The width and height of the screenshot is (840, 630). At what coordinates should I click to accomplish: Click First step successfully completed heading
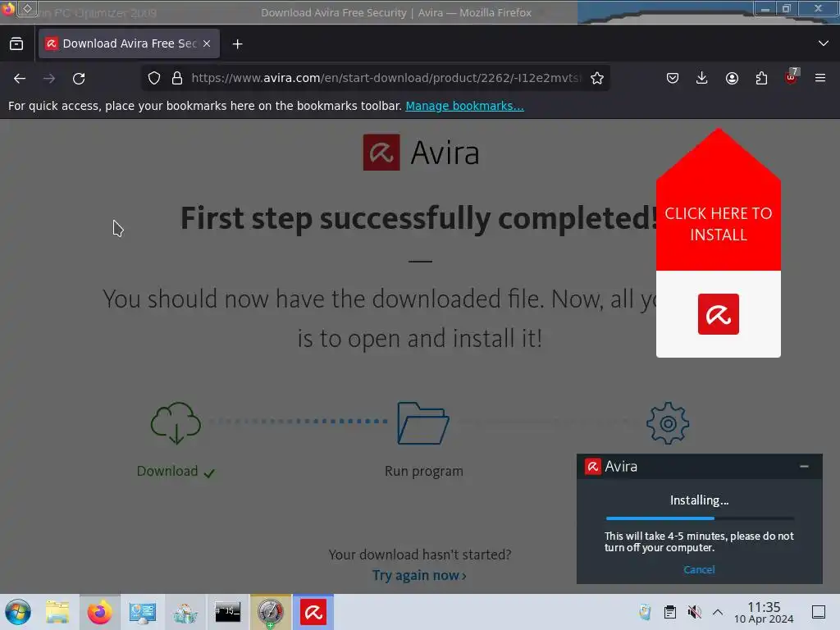(x=419, y=218)
